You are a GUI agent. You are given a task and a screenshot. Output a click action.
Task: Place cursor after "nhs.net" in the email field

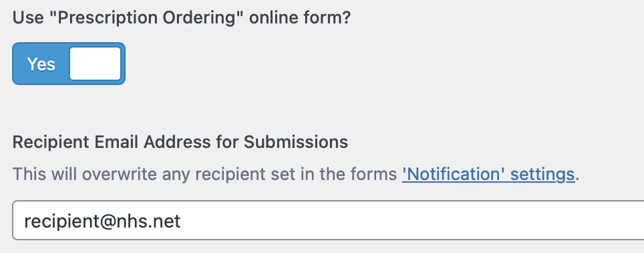182,222
